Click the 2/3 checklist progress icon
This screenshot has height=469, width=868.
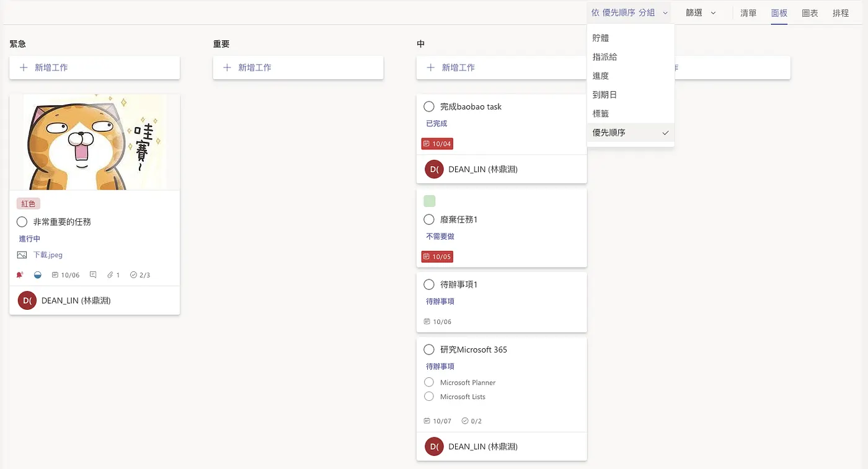click(x=133, y=274)
